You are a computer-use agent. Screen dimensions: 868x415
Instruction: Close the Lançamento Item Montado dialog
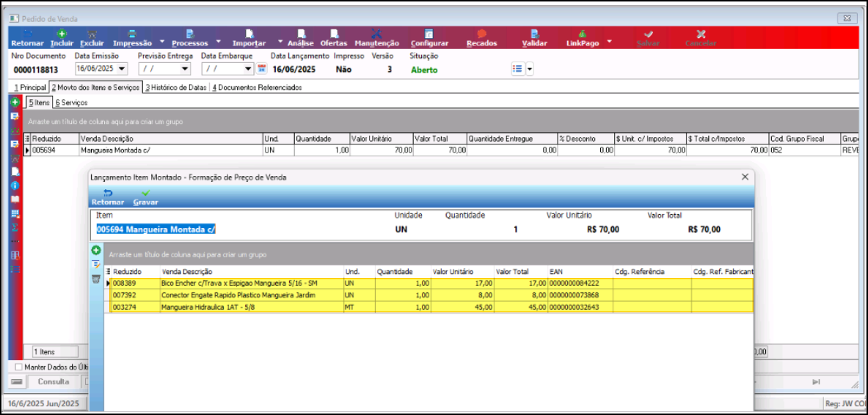click(x=745, y=177)
